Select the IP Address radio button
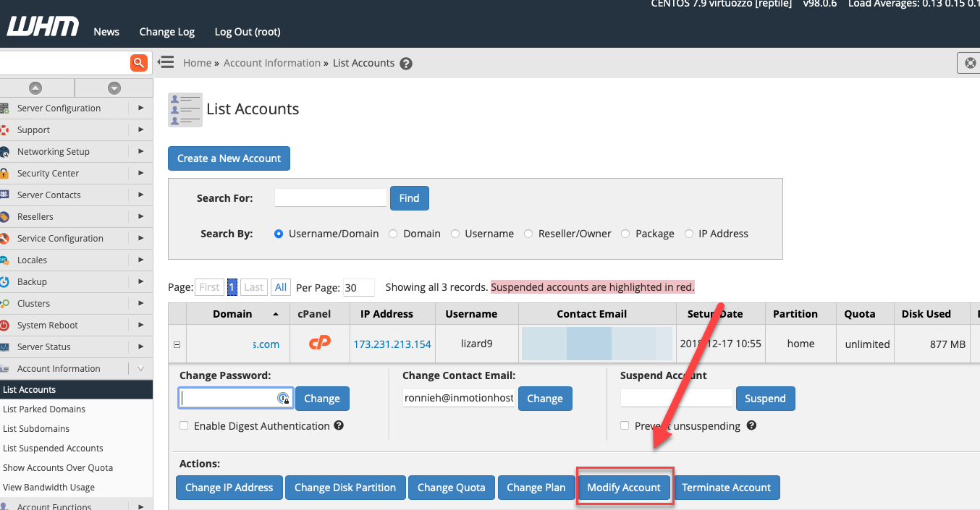 [x=689, y=234]
